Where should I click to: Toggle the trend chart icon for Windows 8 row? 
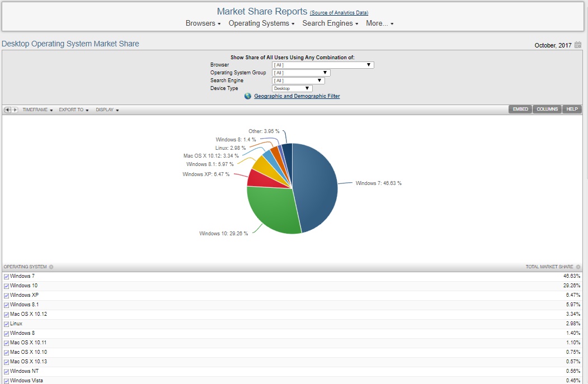[6, 334]
